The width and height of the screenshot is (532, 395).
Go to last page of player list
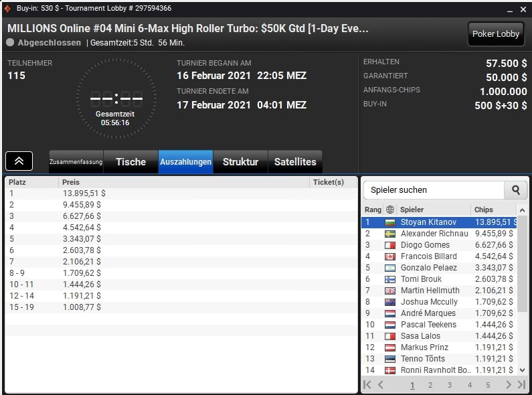pyautogui.click(x=521, y=384)
